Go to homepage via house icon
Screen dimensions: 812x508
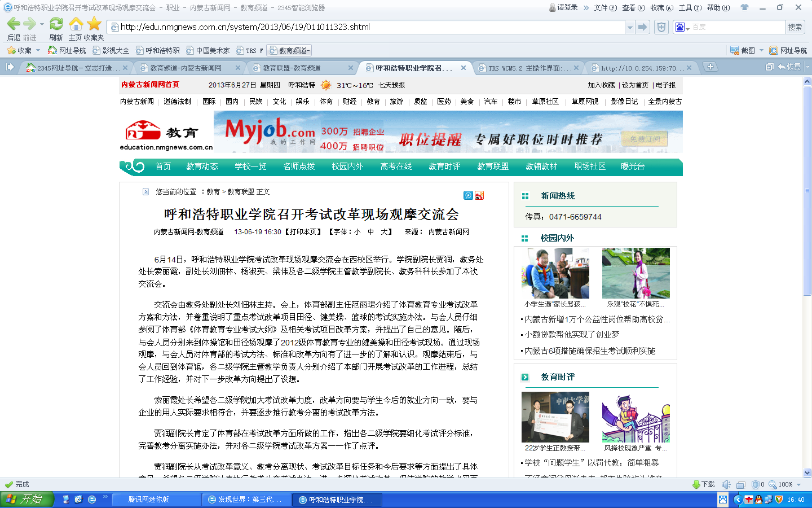76,24
